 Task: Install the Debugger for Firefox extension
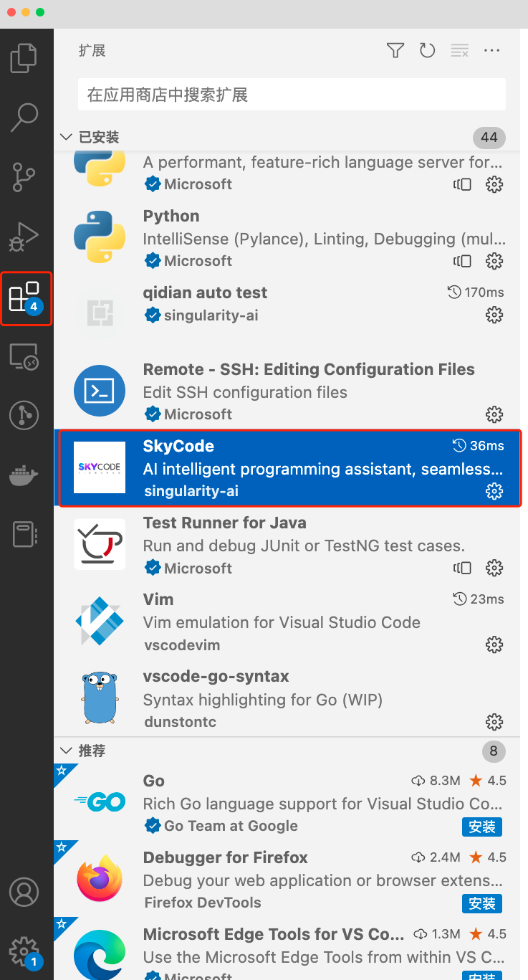coord(481,903)
